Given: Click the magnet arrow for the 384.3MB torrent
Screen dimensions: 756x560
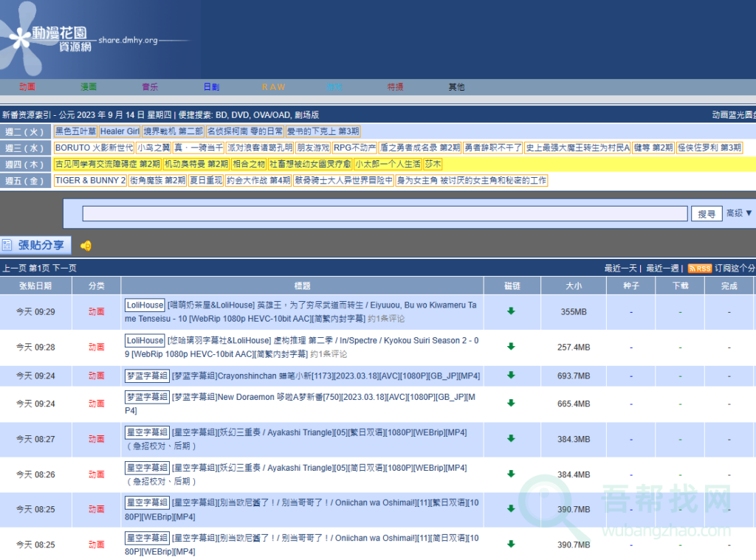Looking at the screenshot, I should [511, 439].
